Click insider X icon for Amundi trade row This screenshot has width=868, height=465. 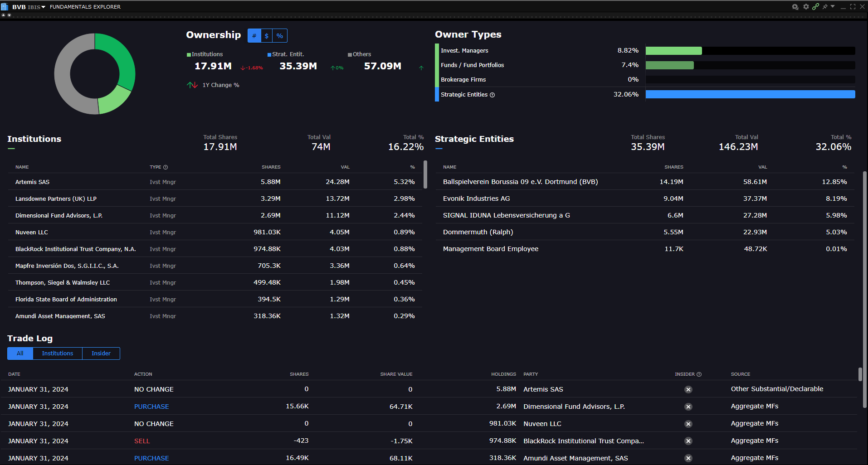tap(688, 458)
